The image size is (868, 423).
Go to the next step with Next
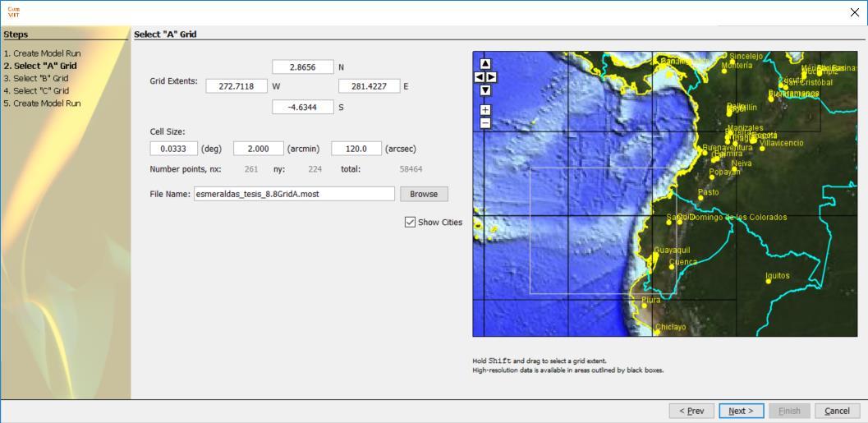742,411
